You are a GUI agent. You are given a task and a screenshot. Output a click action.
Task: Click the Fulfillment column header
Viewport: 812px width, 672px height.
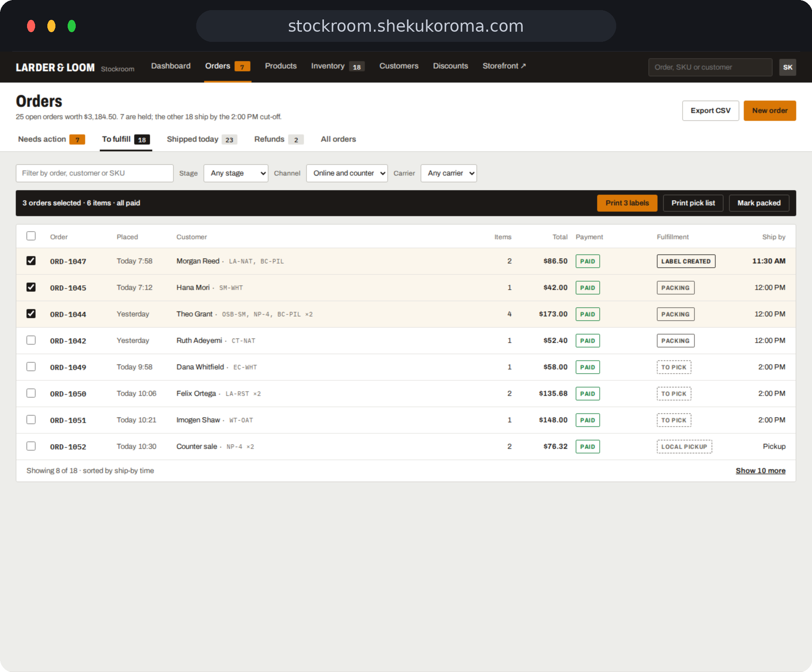pos(672,237)
